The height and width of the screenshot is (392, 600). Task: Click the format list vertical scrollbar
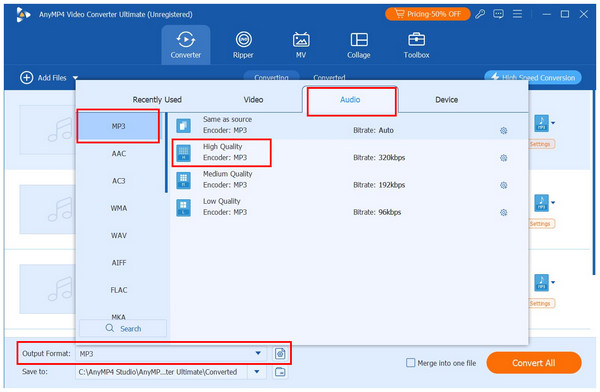click(166, 152)
